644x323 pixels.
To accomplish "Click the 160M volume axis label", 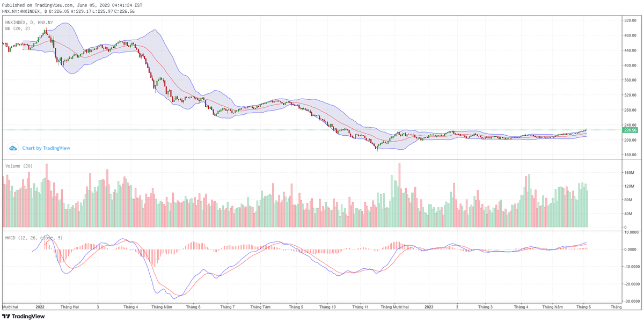I will click(x=628, y=173).
